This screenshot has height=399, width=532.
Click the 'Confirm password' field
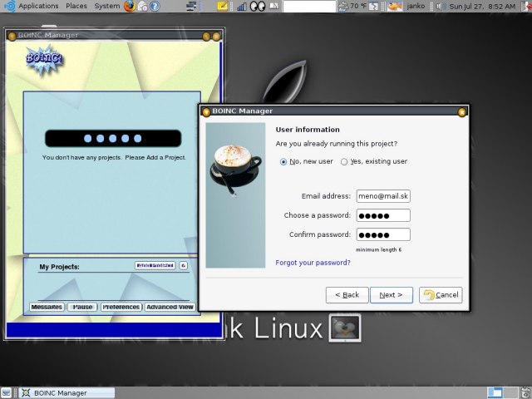click(x=383, y=234)
